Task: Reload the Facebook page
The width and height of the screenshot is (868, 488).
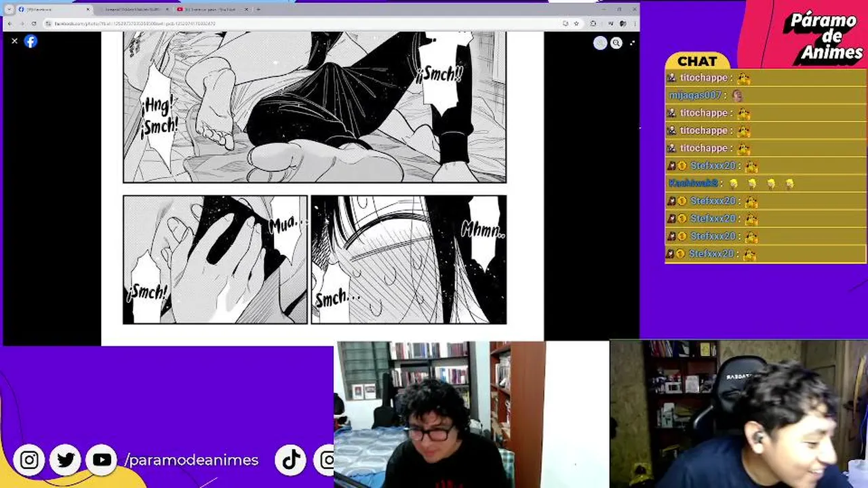Action: 34,23
